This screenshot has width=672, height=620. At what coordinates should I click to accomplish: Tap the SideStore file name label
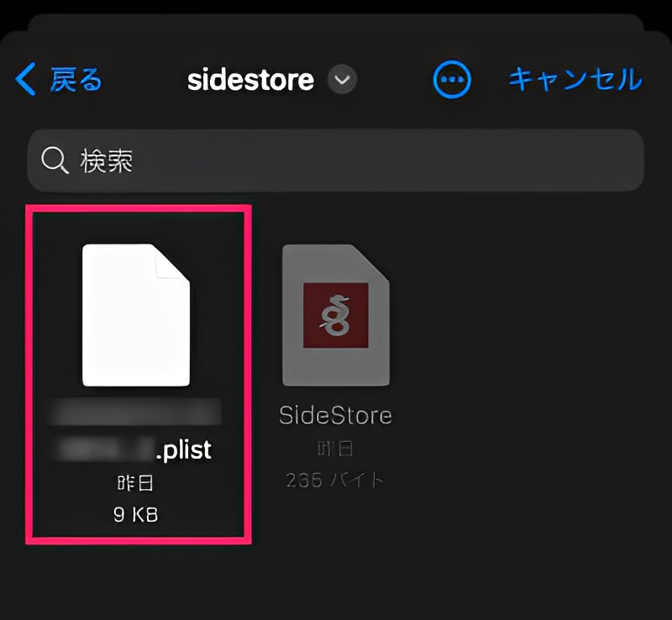(334, 414)
